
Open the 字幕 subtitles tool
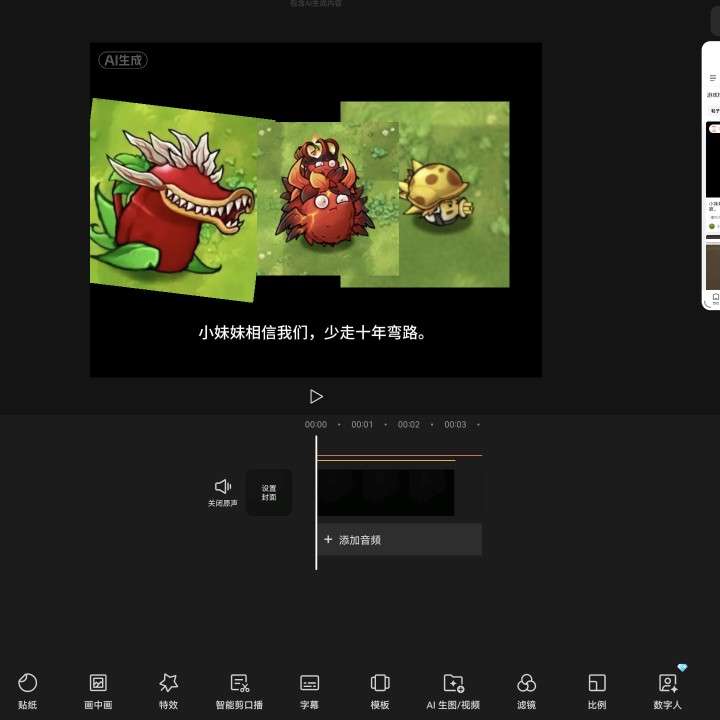coord(309,691)
